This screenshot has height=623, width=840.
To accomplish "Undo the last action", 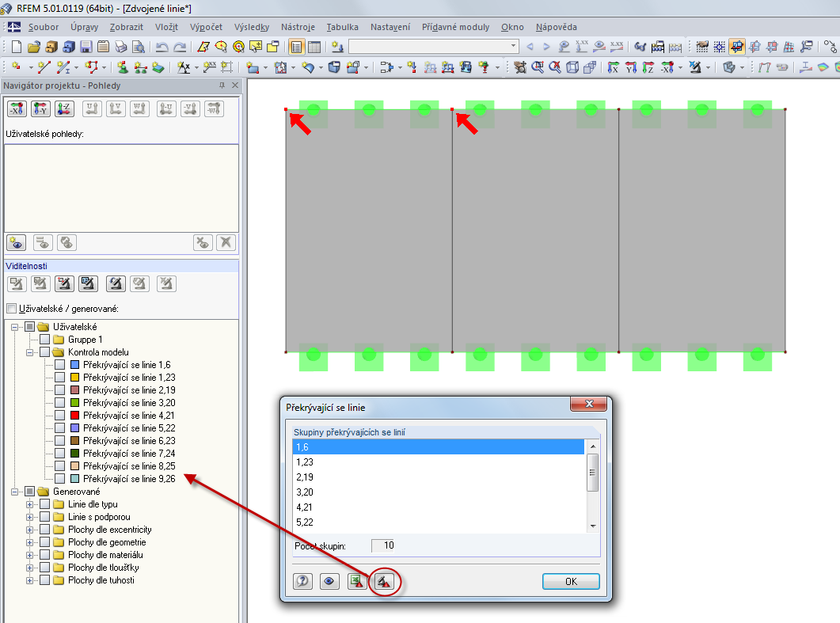I will coord(162,47).
